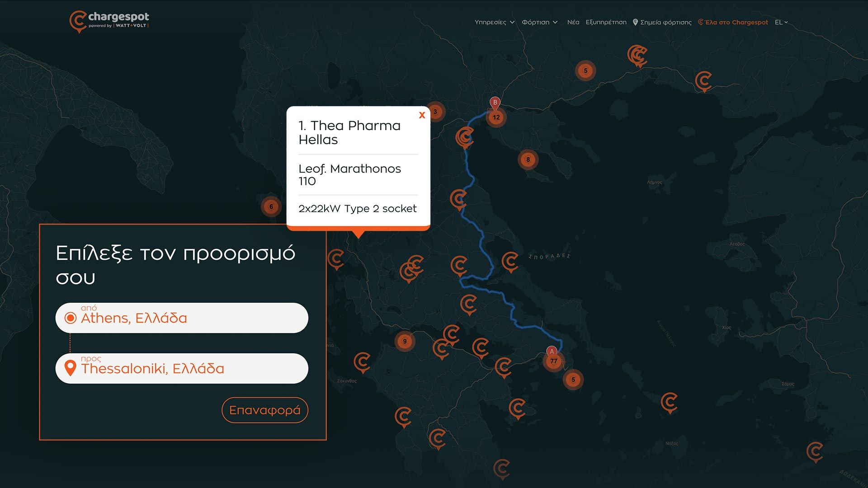Open the cluster of 12 chargers
The height and width of the screenshot is (488, 868).
(x=496, y=117)
